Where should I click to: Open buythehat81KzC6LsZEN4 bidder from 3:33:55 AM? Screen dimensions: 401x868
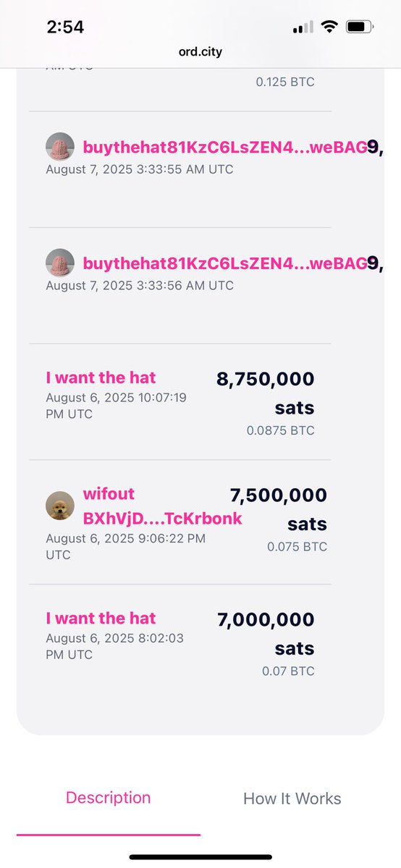pyautogui.click(x=225, y=147)
